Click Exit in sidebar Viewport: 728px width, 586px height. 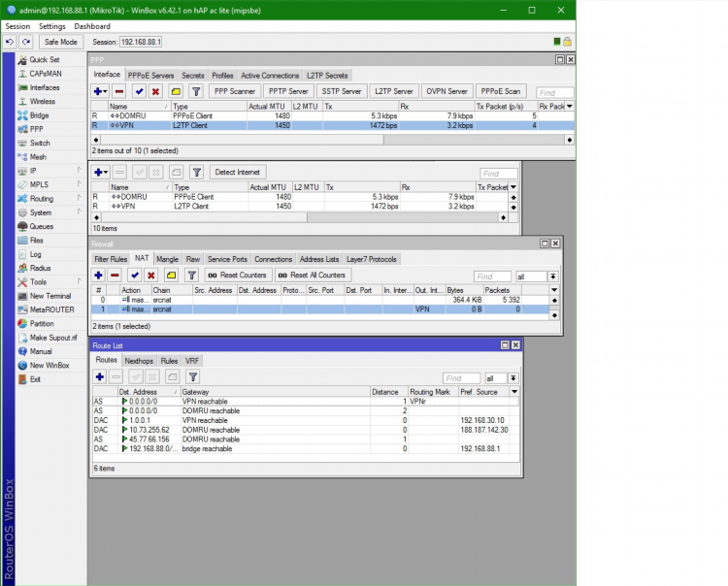point(35,379)
